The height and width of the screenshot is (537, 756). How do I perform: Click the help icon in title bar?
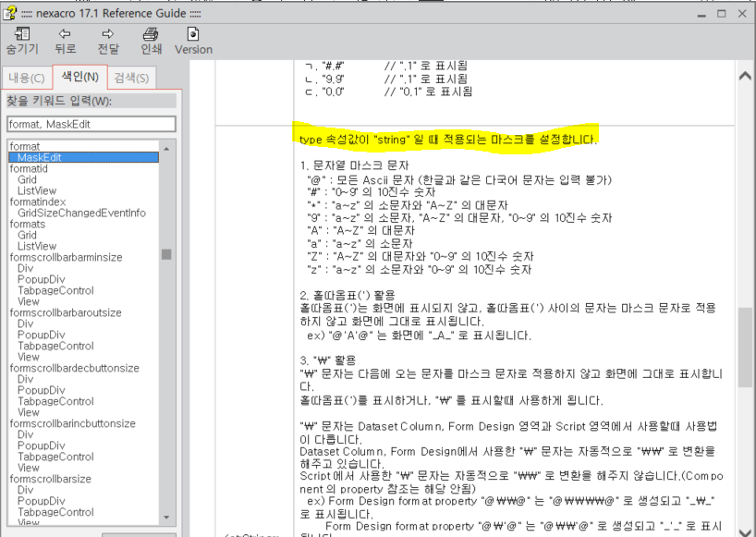point(9,13)
